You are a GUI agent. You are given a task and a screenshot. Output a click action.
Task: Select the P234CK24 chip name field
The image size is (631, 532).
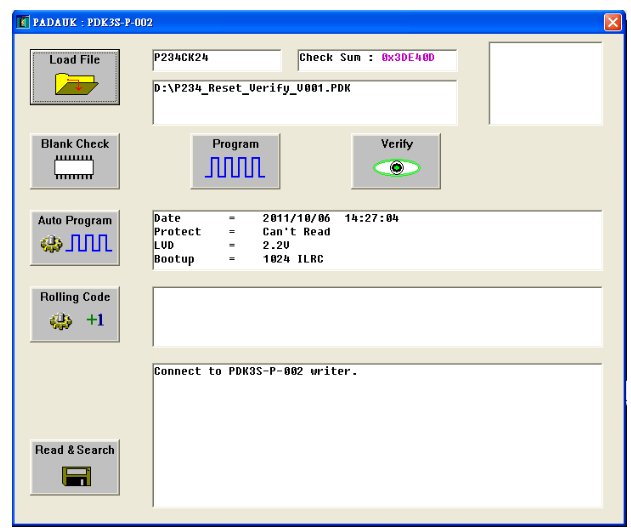(x=216, y=60)
